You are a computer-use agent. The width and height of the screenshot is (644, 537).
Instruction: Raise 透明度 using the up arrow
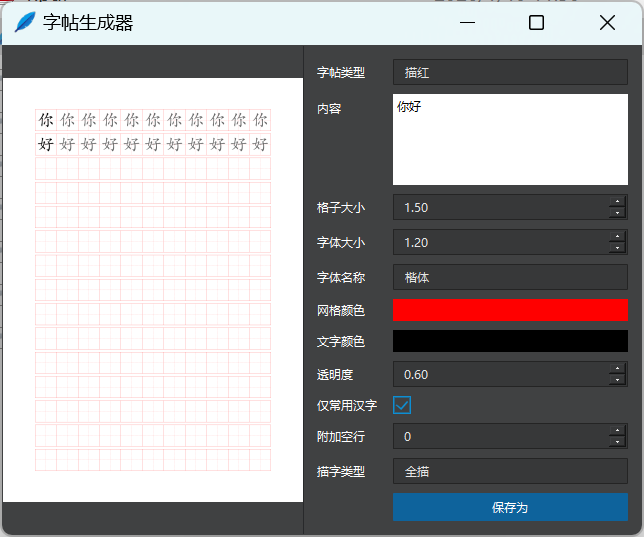[618, 369]
